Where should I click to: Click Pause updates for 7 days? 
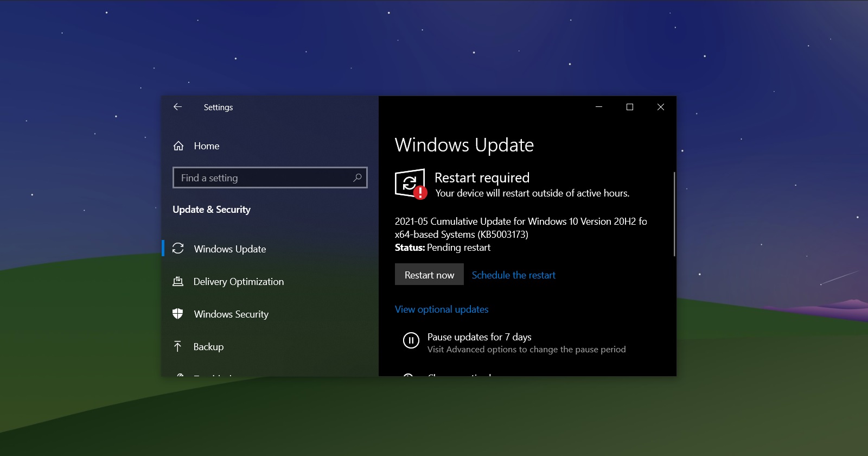point(479,337)
